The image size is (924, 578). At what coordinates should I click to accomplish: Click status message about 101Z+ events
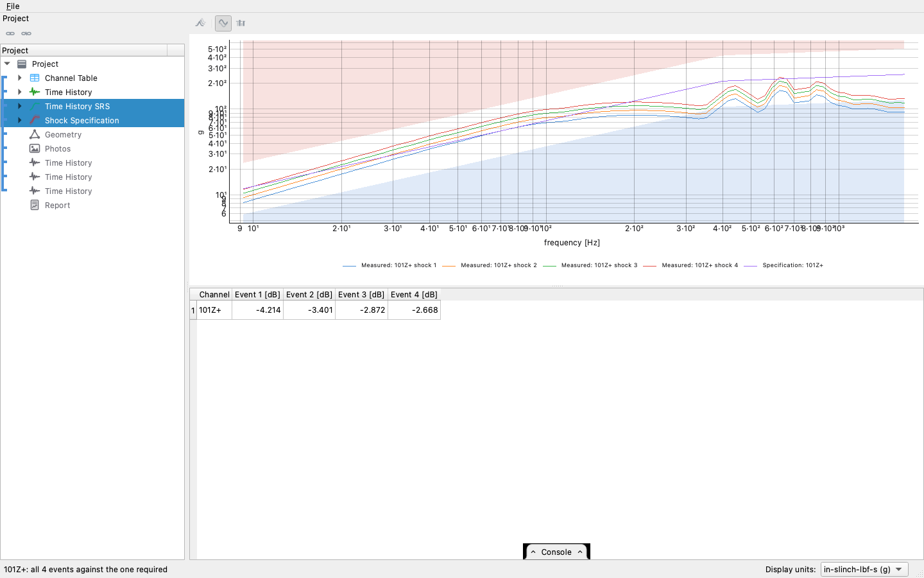(85, 570)
